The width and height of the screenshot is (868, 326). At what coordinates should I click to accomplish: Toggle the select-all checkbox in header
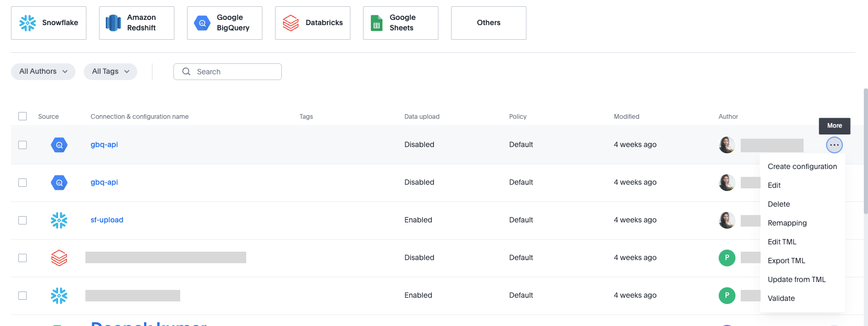point(23,116)
